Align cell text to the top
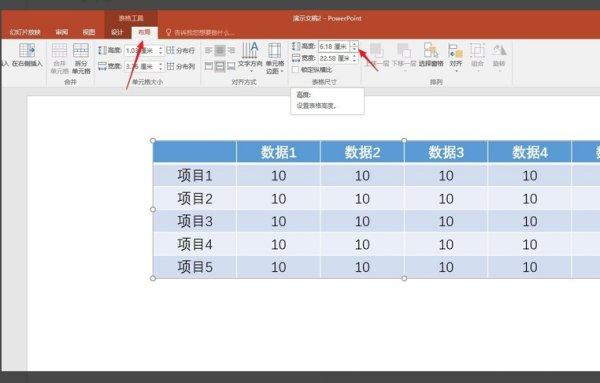This screenshot has width=600, height=383. tap(209, 66)
